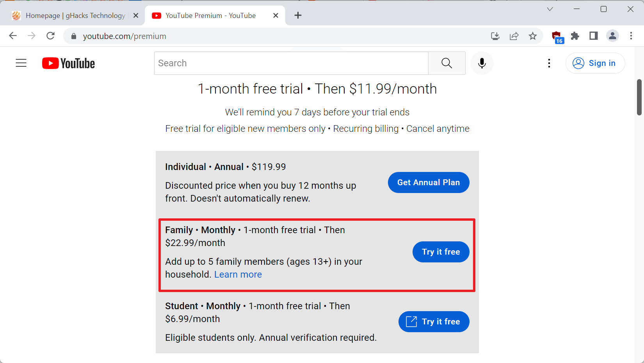Viewport: 644px width, 363px height.
Task: Open a new browser tab
Action: click(x=298, y=16)
